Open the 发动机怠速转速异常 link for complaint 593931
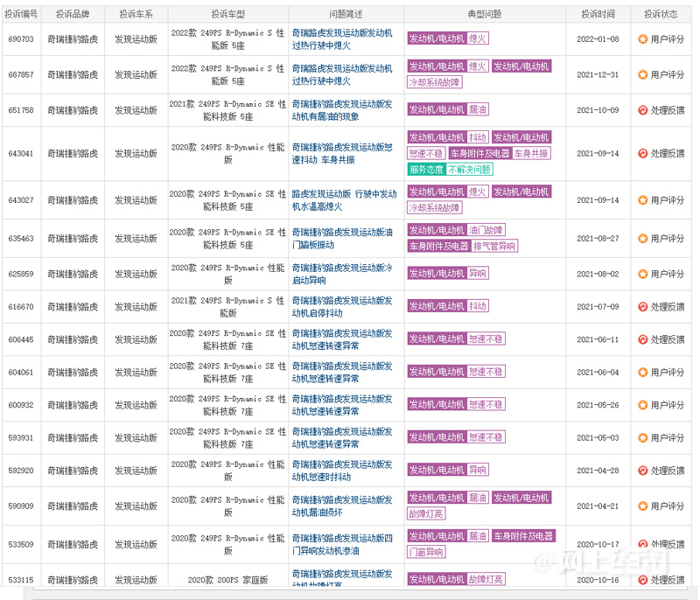The image size is (700, 600). [x=342, y=437]
